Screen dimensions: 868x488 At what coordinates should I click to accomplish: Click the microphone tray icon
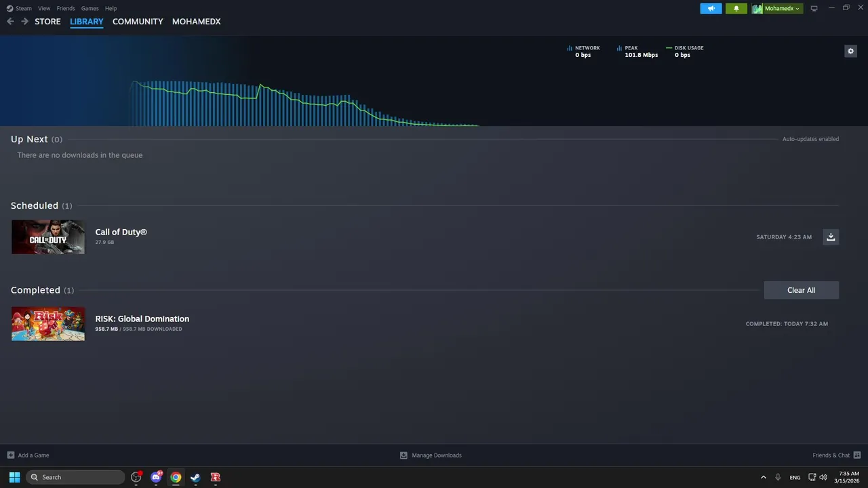point(778,477)
